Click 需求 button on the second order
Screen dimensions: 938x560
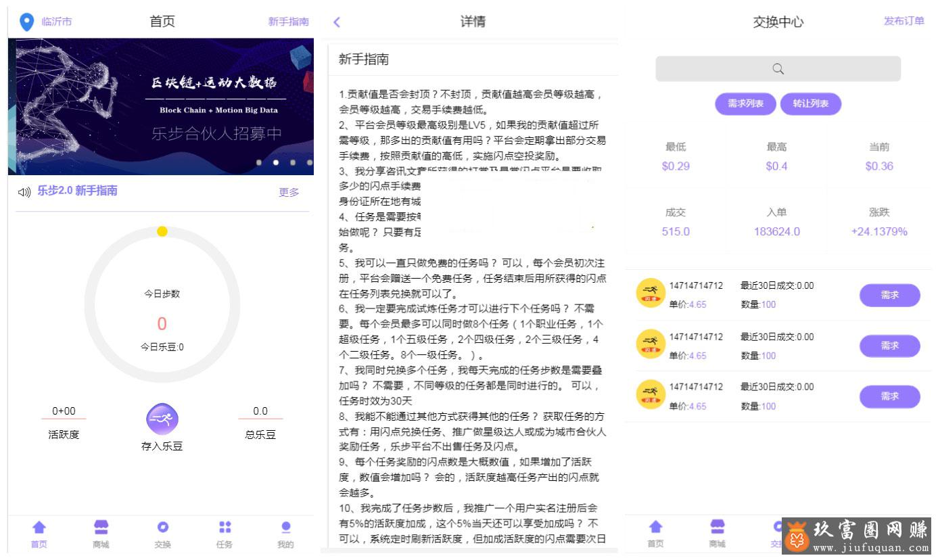click(890, 346)
